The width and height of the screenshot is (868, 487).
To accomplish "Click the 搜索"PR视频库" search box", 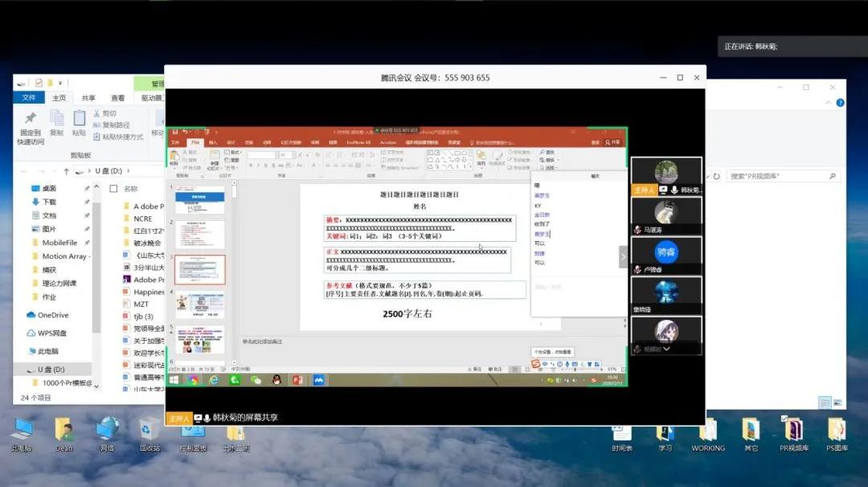I will tap(780, 176).
